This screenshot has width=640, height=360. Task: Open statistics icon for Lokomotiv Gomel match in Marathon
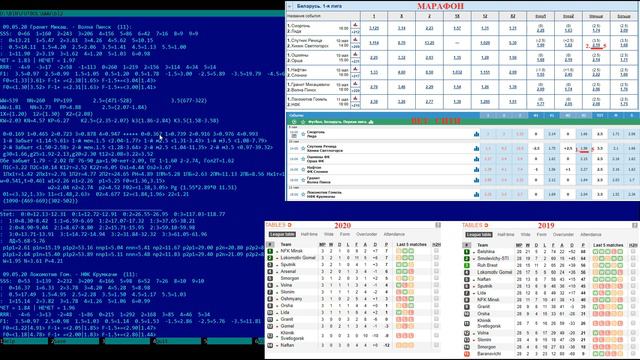[355, 99]
